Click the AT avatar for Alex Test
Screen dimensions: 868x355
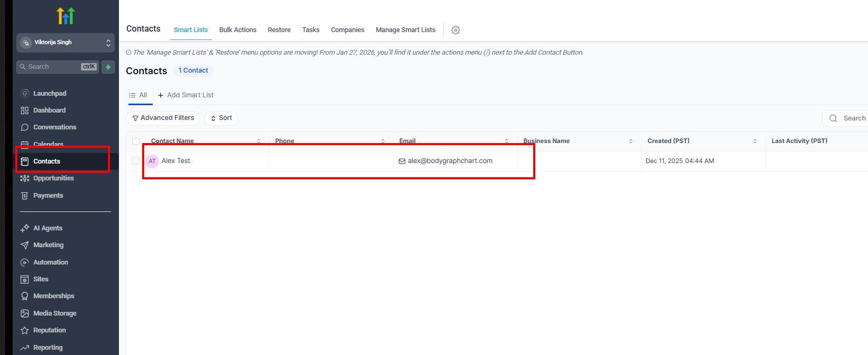(152, 161)
